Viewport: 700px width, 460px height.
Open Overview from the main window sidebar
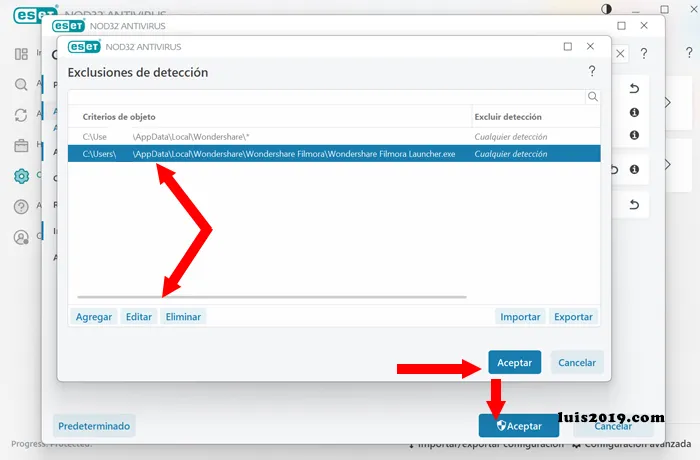point(21,54)
